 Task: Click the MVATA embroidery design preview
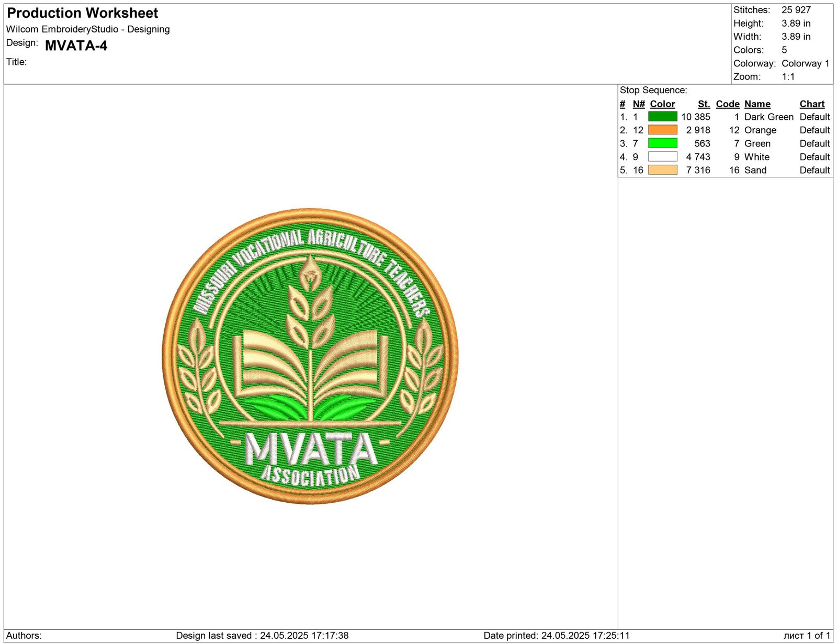tap(310, 356)
